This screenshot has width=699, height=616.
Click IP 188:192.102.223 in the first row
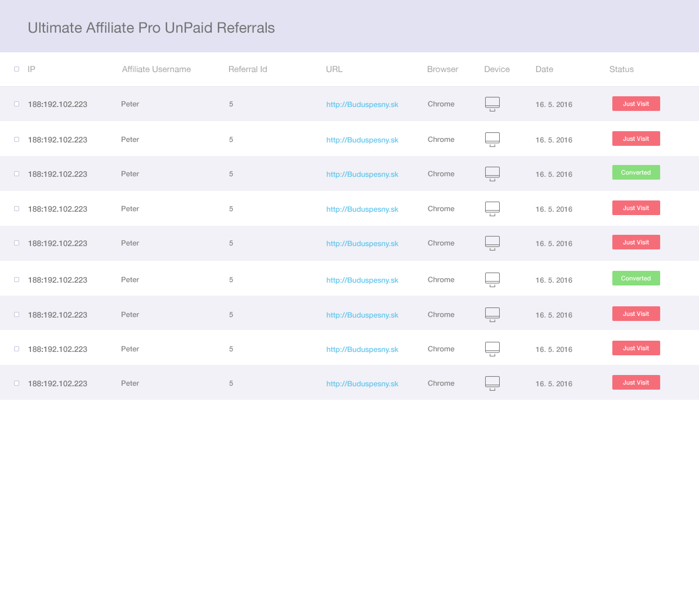tap(57, 104)
